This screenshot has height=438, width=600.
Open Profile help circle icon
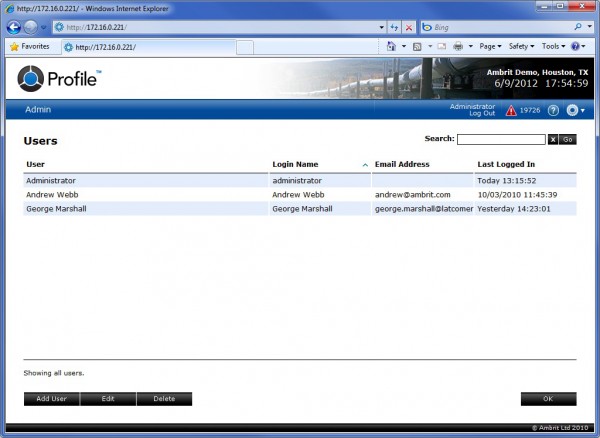pyautogui.click(x=553, y=111)
